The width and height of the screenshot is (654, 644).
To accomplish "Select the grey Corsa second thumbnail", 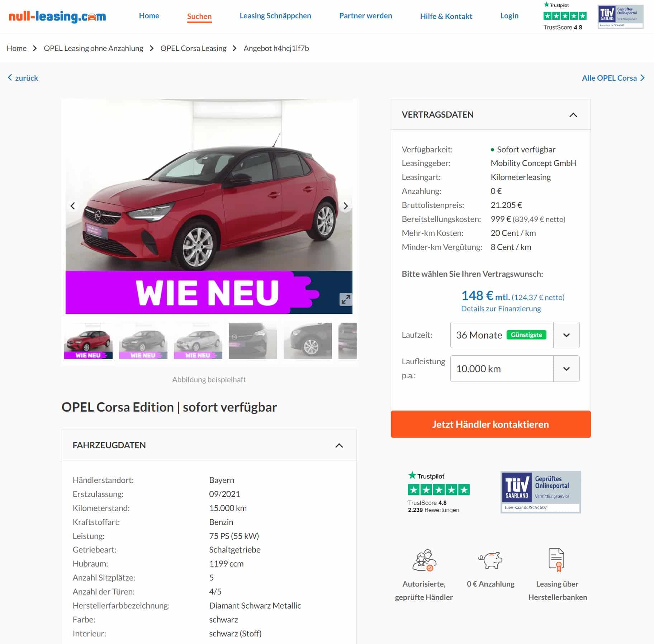I will 143,341.
